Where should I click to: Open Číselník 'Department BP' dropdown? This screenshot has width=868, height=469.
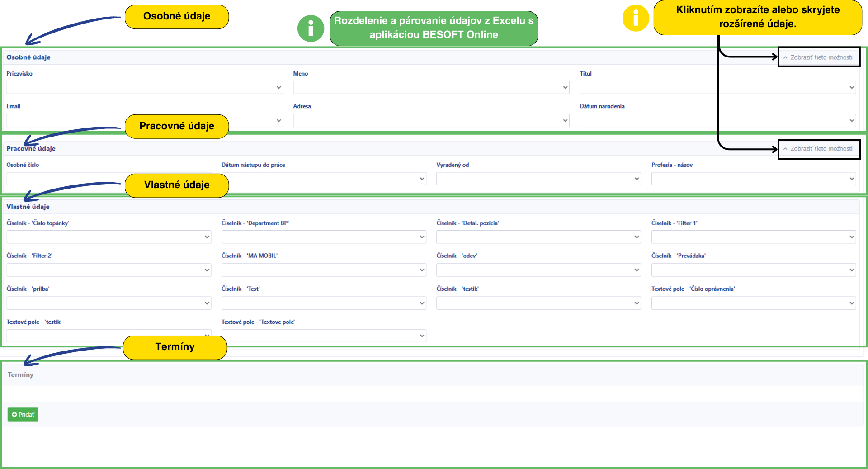(x=323, y=237)
